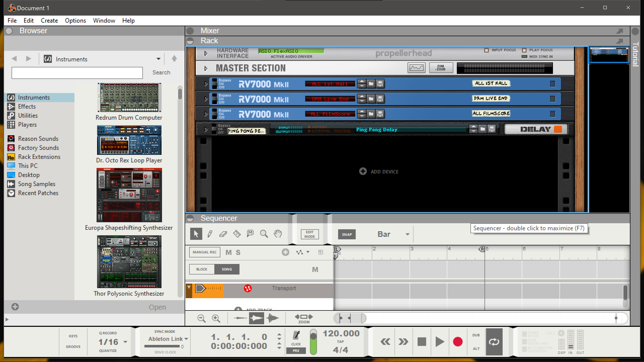This screenshot has height=362, width=644.
Task: Open the Options menu
Action: coord(75,20)
